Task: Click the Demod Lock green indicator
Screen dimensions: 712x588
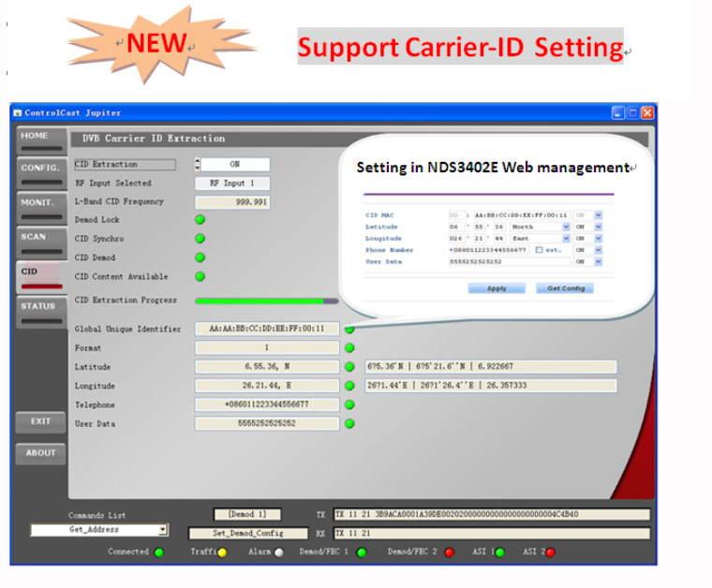Action: pyautogui.click(x=200, y=220)
